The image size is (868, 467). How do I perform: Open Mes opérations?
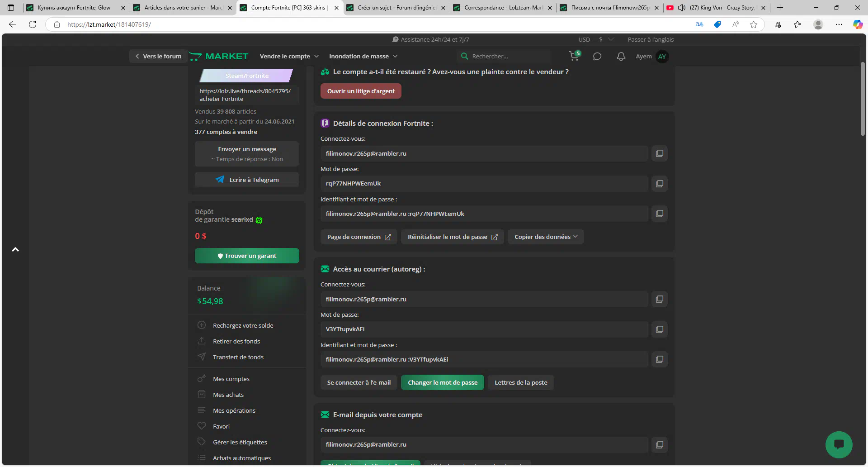(x=234, y=410)
